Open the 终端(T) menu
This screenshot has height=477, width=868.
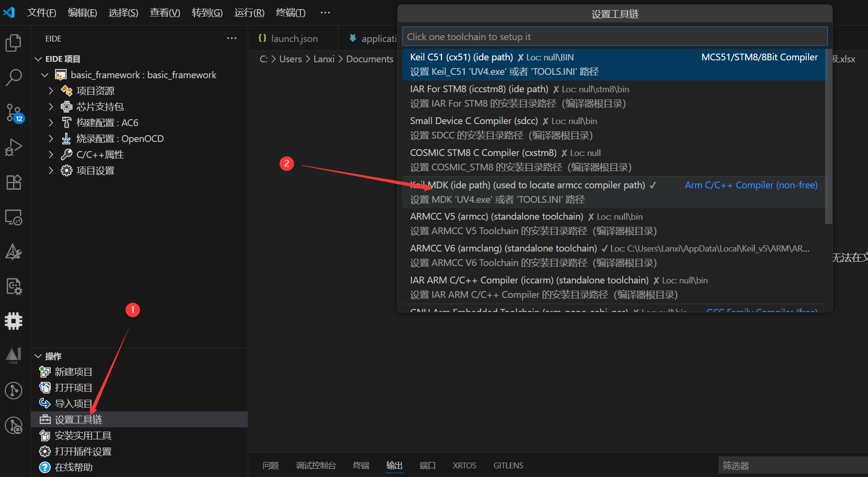tap(290, 13)
